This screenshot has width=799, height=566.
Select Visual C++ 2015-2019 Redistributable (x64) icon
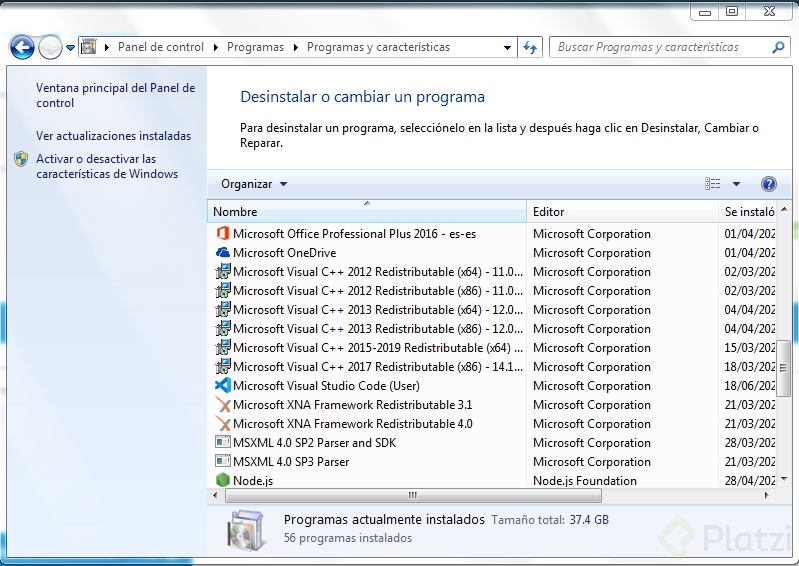click(x=223, y=347)
